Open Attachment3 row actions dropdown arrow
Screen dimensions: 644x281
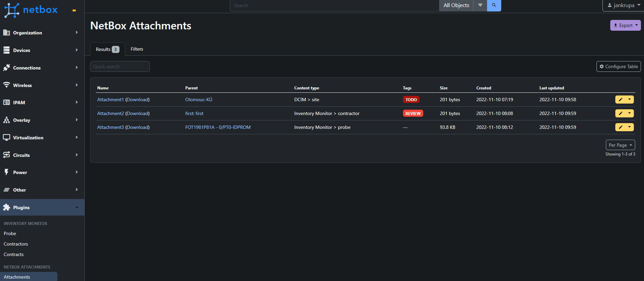(x=629, y=127)
